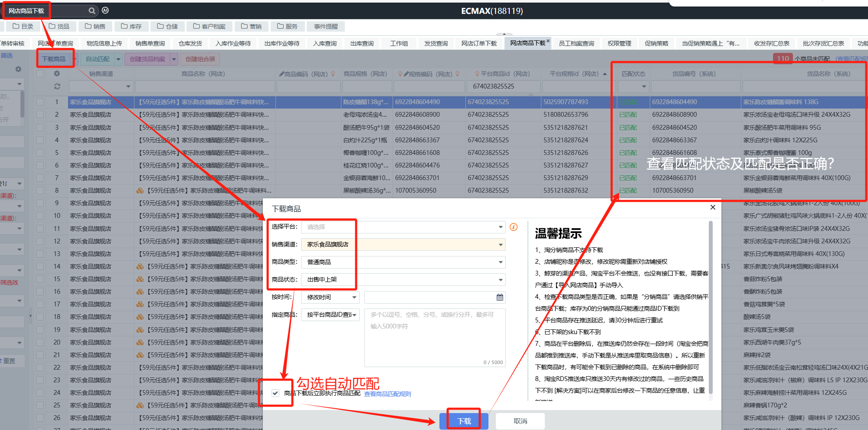Click the 平台商品Id filter field showing 674023825525
The image size is (868, 430).
[503, 86]
